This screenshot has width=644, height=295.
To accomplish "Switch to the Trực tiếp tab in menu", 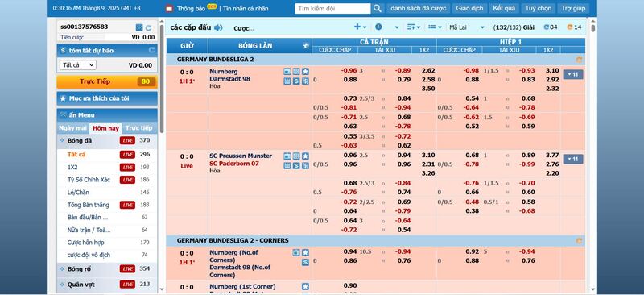I will pos(139,128).
